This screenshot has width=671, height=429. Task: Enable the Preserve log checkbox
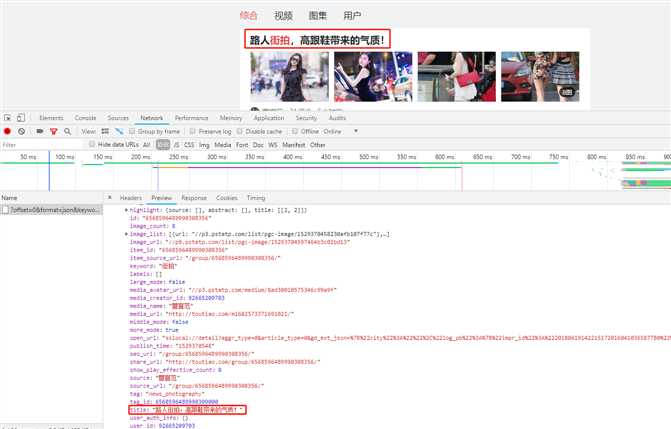coord(193,131)
